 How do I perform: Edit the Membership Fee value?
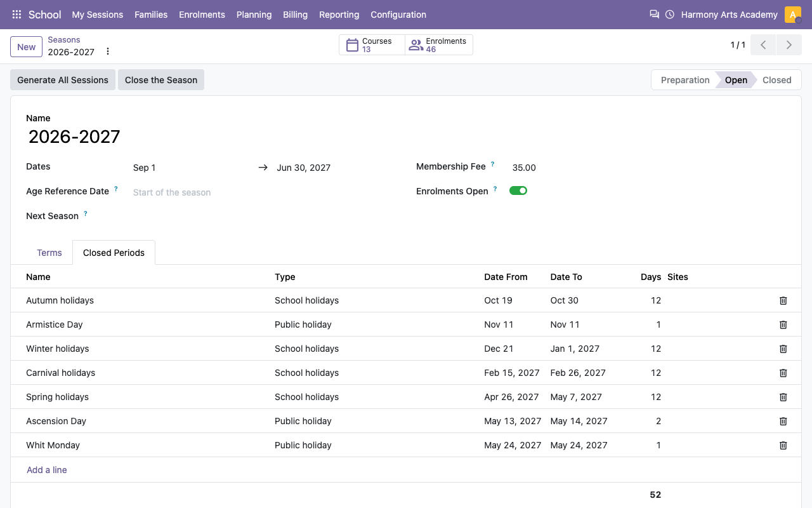coord(649,168)
